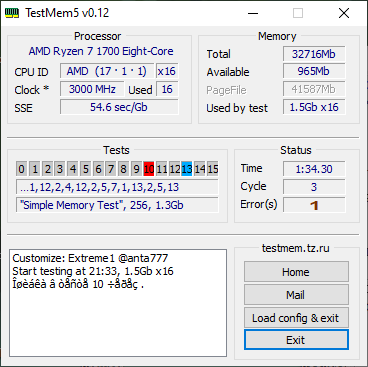Screen dimensions: 368x367
Task: Click the Clock value 3000 MHz
Action: (x=92, y=89)
